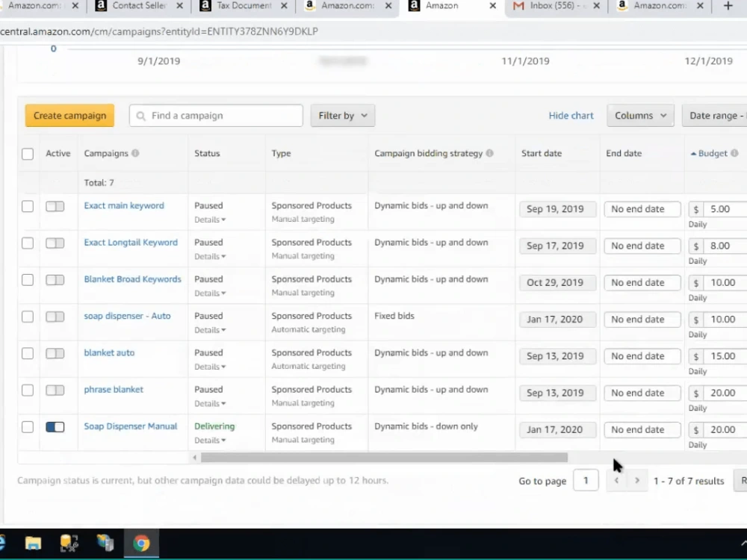Screen dimensions: 747x560
Task: Expand Details for Exact Longtail Keyword
Action: point(210,256)
